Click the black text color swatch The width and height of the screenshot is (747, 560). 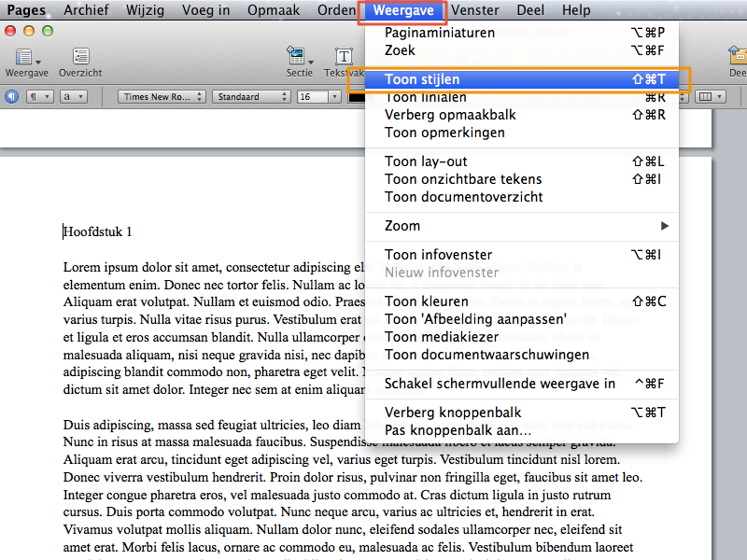tap(357, 97)
